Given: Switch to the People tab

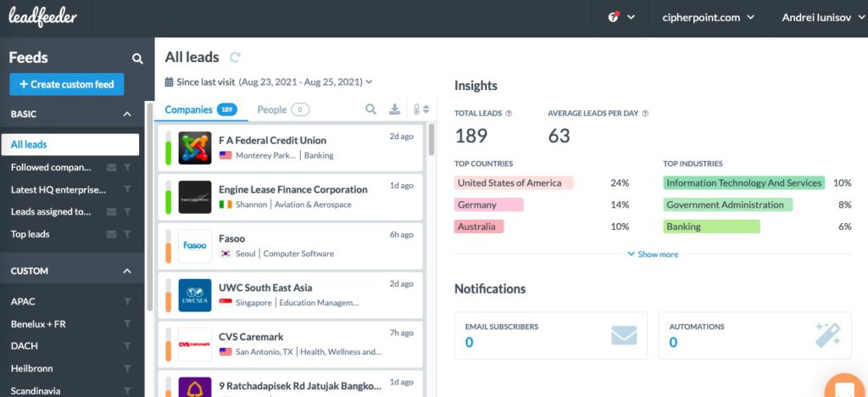Looking at the screenshot, I should pos(283,109).
